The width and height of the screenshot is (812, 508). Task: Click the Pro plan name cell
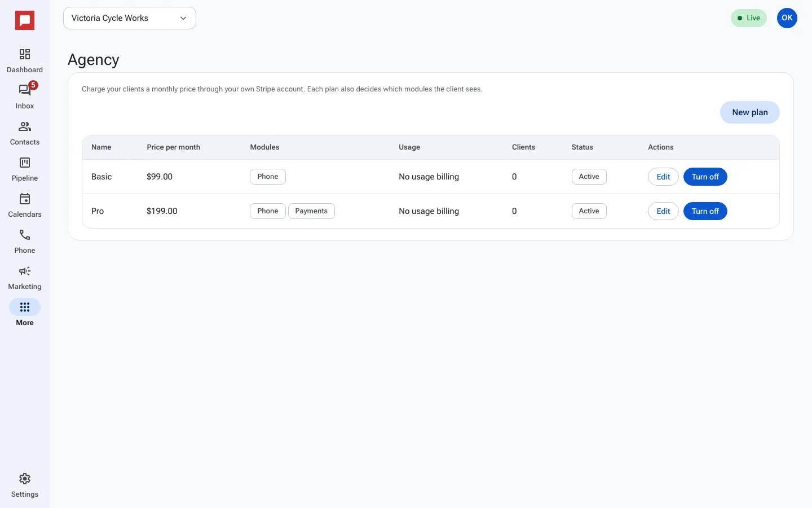coord(98,211)
